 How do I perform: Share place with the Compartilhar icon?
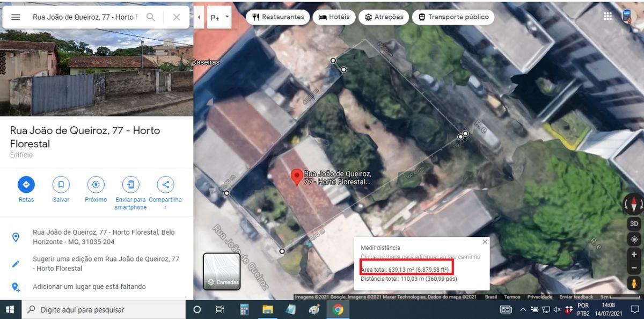[165, 185]
